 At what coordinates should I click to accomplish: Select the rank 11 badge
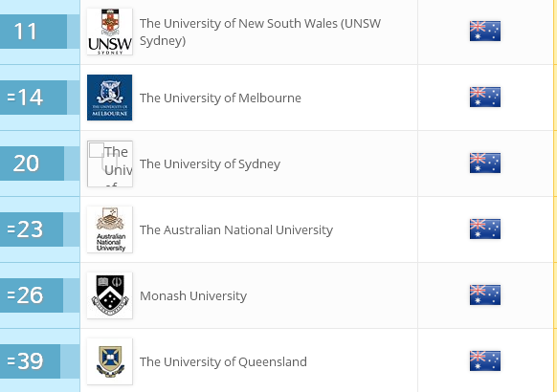point(33,32)
